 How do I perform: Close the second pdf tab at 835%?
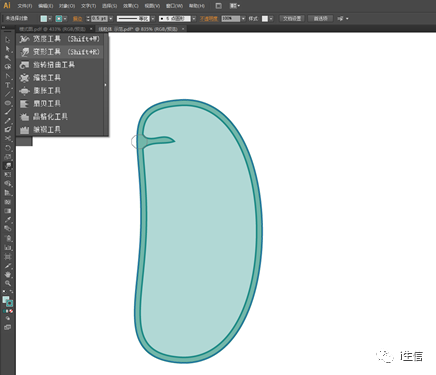tap(183, 29)
